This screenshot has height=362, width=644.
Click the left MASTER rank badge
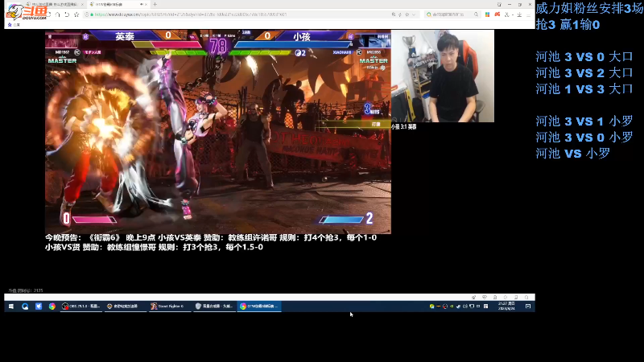[62, 60]
